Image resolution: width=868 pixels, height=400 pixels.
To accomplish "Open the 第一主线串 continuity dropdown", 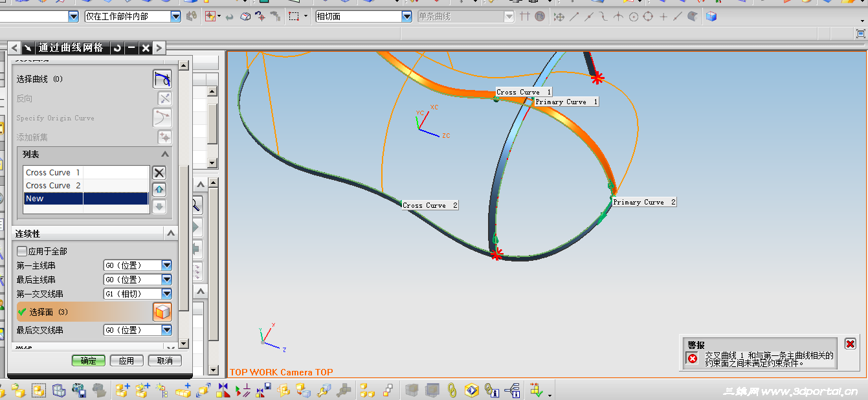I will click(167, 265).
